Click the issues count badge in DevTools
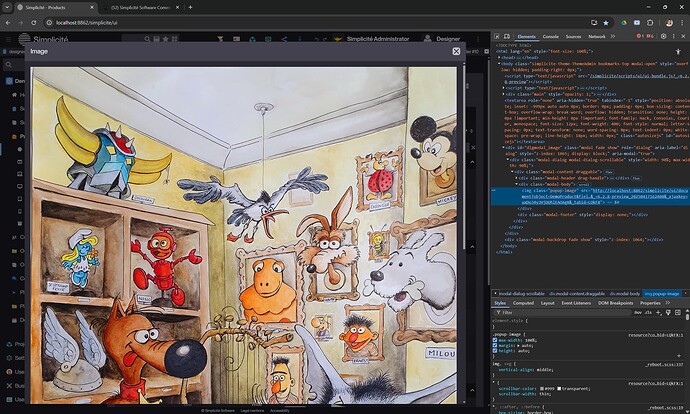This screenshot has width=690, height=414. [650, 37]
